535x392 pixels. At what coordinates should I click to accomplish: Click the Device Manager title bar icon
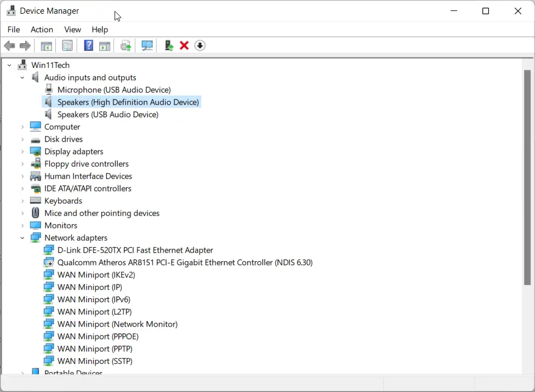click(12, 10)
